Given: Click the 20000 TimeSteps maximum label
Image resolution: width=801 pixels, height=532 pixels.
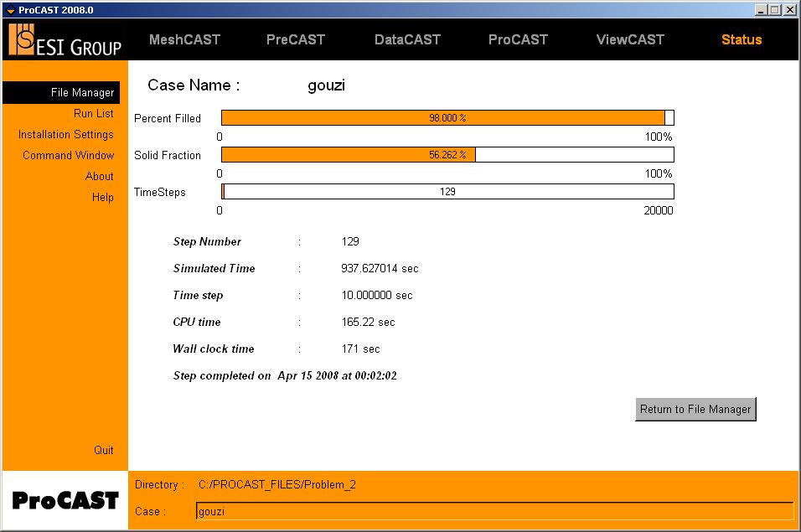Looking at the screenshot, I should pyautogui.click(x=658, y=210).
